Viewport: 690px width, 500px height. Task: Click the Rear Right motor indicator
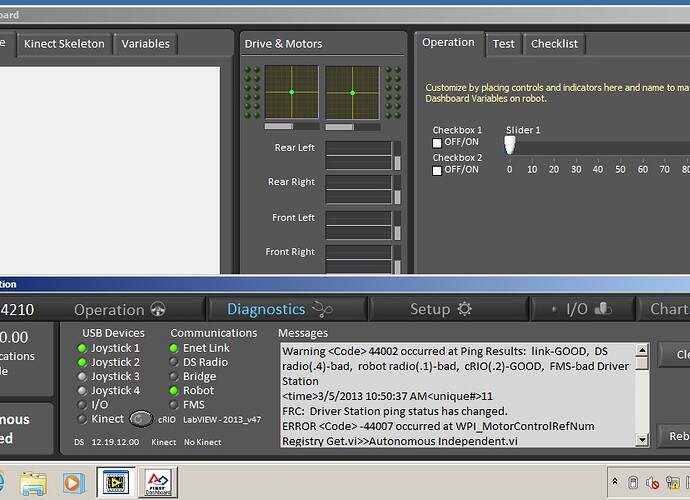(x=358, y=190)
